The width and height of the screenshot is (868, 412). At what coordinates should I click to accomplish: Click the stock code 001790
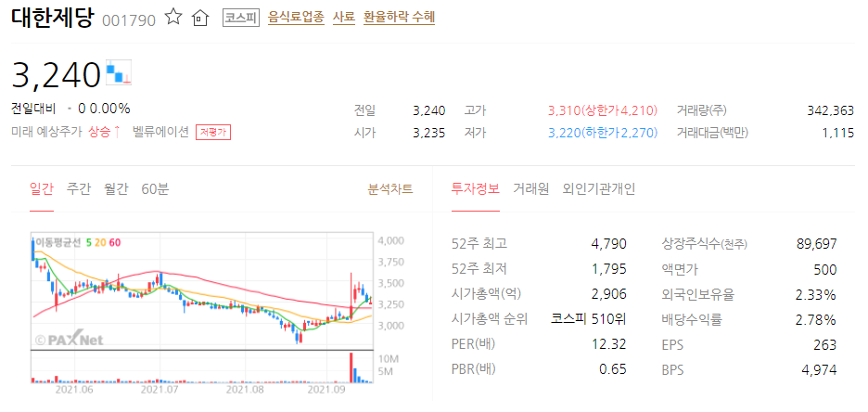coord(129,19)
